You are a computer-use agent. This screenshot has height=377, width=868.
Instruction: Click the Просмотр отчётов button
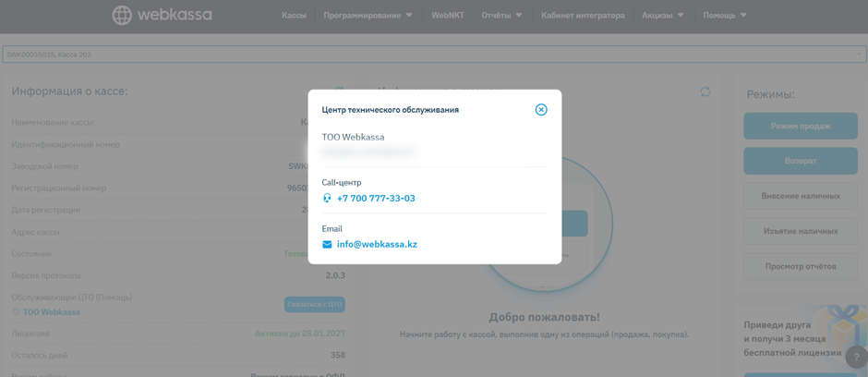tap(801, 266)
